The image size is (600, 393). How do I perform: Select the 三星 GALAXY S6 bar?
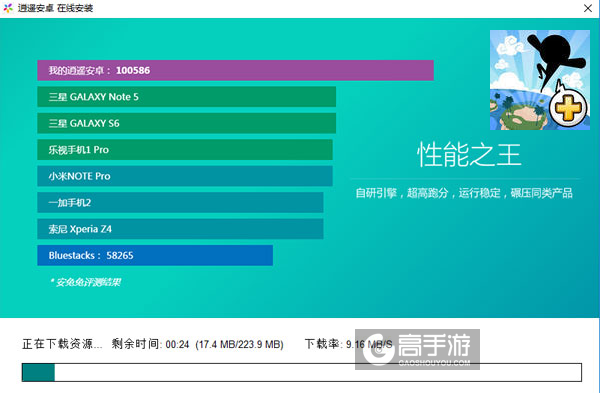pos(186,123)
